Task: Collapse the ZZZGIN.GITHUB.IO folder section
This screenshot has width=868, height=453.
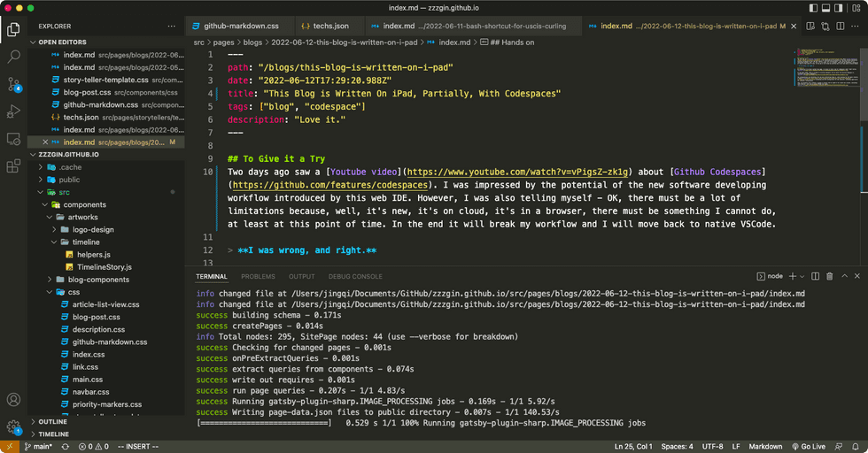Action: (x=34, y=154)
